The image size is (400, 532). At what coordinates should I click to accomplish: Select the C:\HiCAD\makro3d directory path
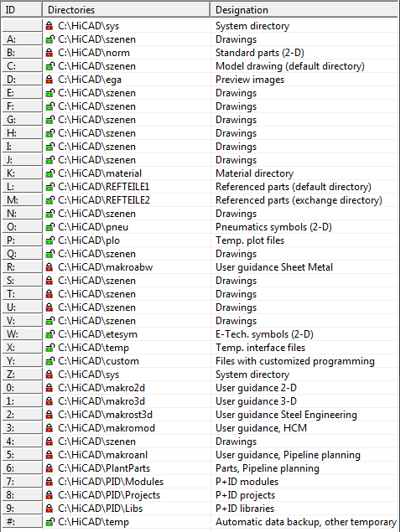click(x=101, y=401)
